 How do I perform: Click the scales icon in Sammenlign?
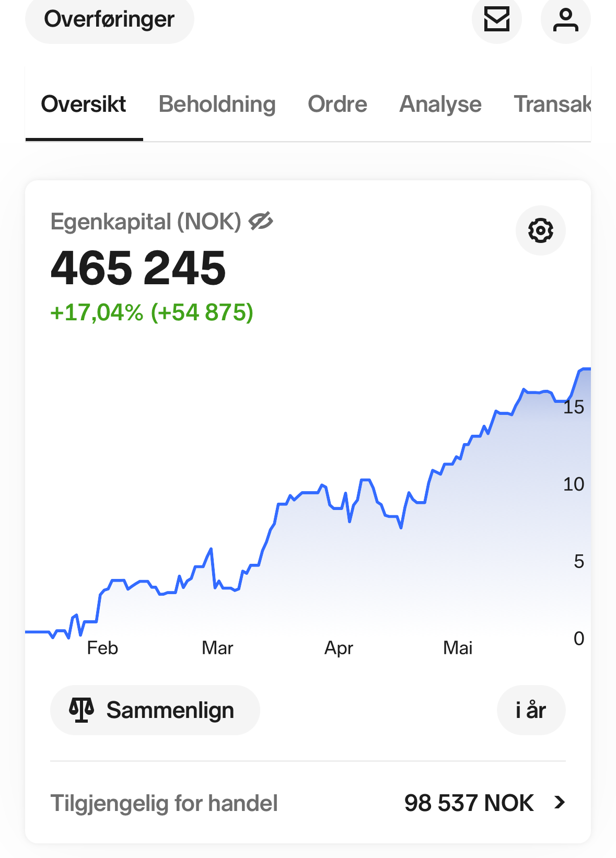pos(82,710)
